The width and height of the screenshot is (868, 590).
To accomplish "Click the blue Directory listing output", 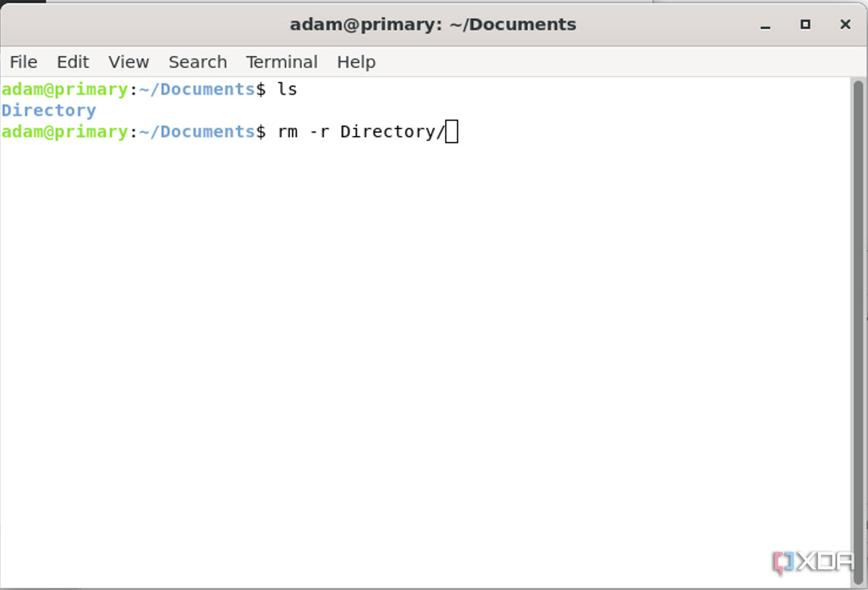I will (x=49, y=110).
